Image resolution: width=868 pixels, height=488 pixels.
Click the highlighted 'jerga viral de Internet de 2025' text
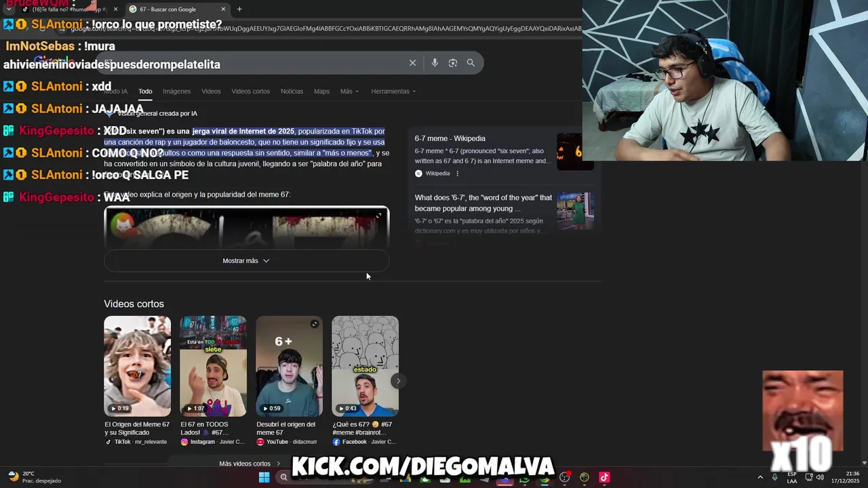click(x=243, y=131)
